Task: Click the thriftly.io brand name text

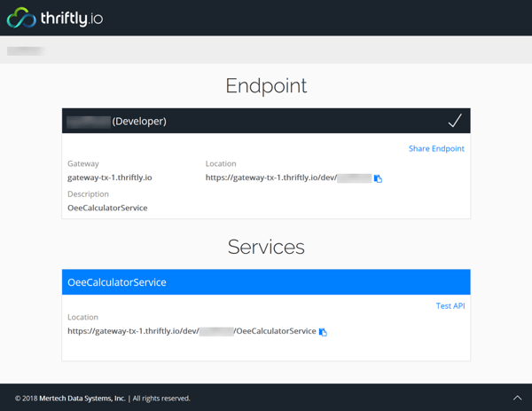Action: click(72, 19)
